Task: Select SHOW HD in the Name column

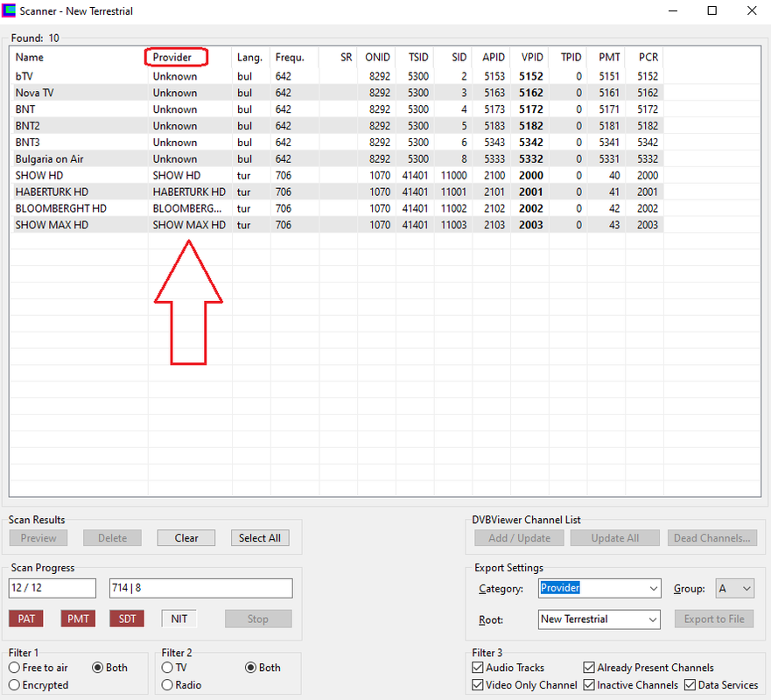Action: pos(39,176)
